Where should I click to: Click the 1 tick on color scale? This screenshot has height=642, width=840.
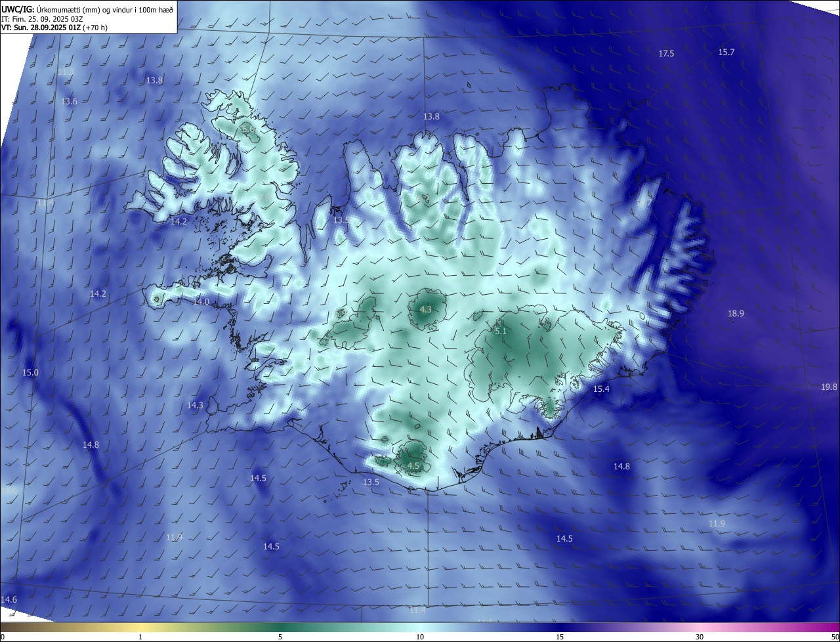(140, 637)
